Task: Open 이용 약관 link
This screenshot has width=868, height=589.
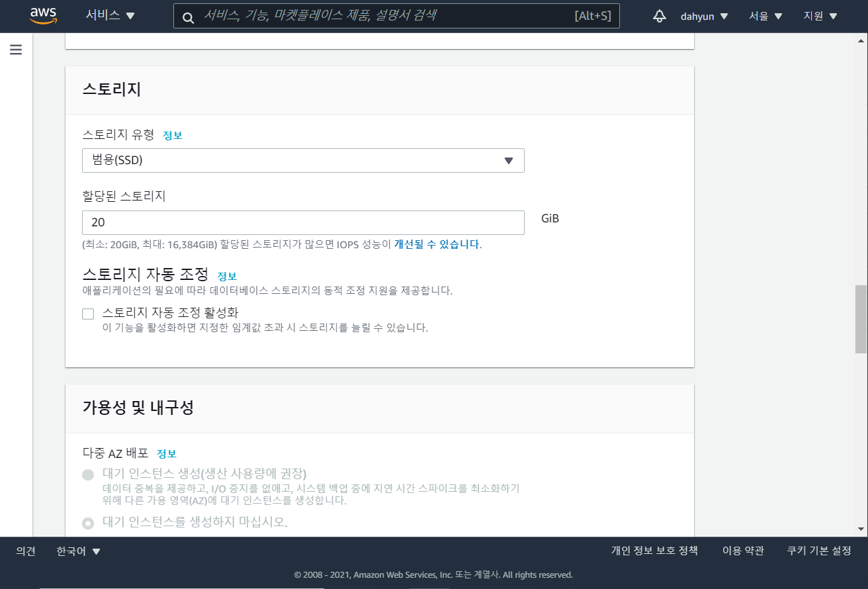Action: [743, 551]
